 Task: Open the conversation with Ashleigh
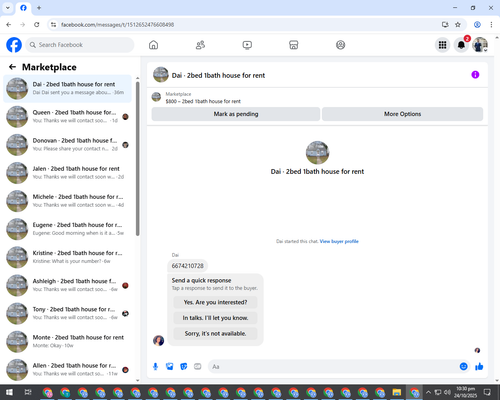[x=67, y=285]
